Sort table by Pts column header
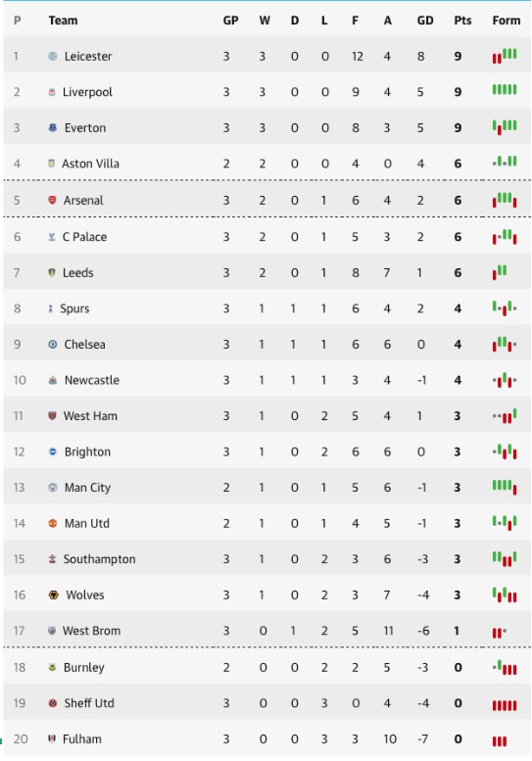The width and height of the screenshot is (532, 761). point(462,21)
